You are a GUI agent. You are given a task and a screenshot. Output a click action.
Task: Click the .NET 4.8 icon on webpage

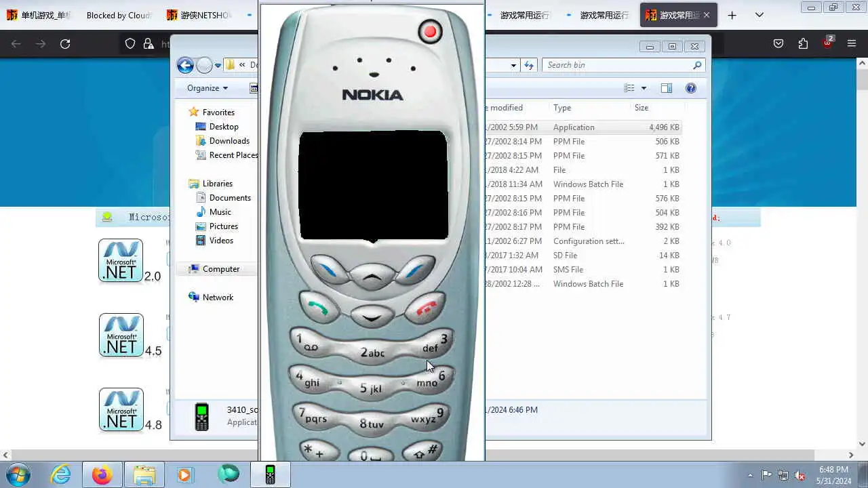tap(121, 409)
